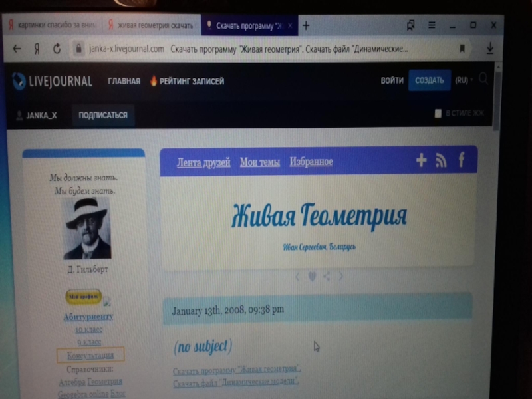Open the browser hamburger menu
This screenshot has width=532, height=399.
[432, 25]
